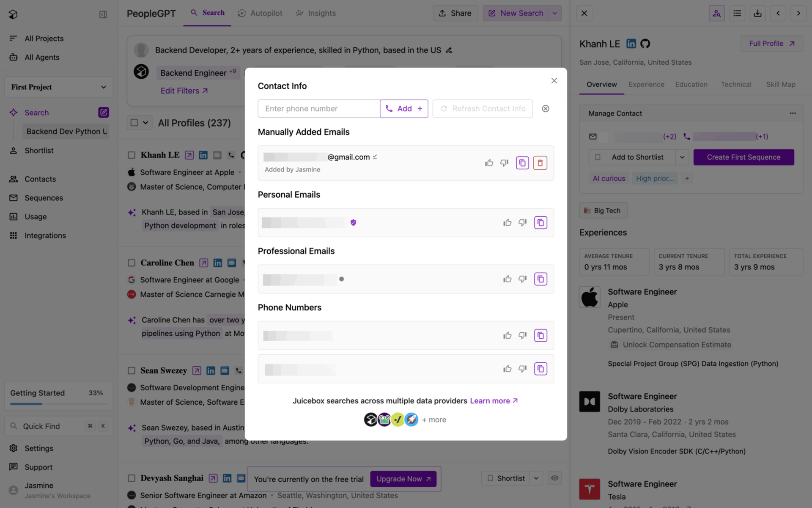The image size is (812, 508).
Task: Go to the previous candidate profile
Action: point(778,13)
